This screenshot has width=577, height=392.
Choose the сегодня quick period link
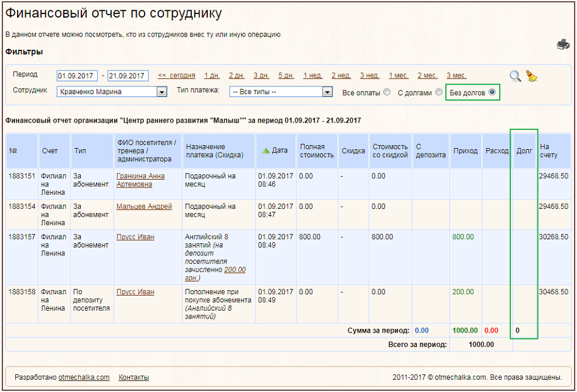point(177,76)
